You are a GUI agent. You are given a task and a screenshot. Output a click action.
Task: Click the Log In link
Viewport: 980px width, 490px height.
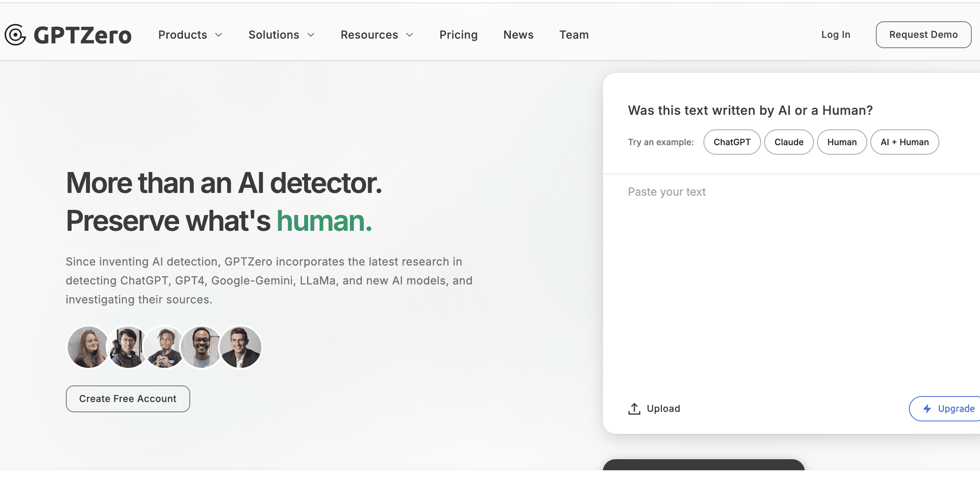coord(836,35)
